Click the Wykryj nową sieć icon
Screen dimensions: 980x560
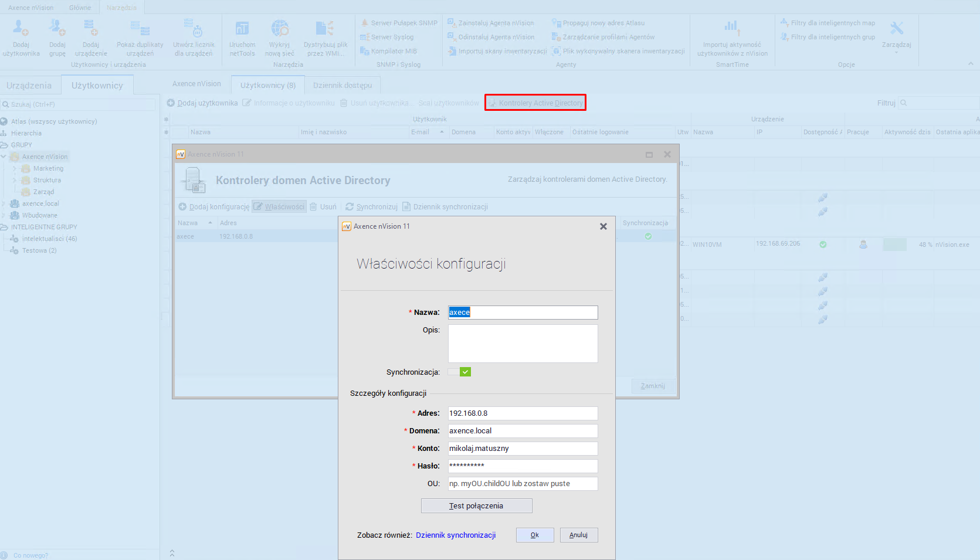click(x=280, y=28)
